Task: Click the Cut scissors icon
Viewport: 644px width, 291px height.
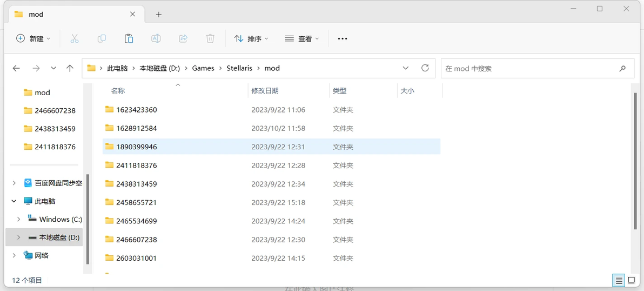Action: (x=75, y=38)
